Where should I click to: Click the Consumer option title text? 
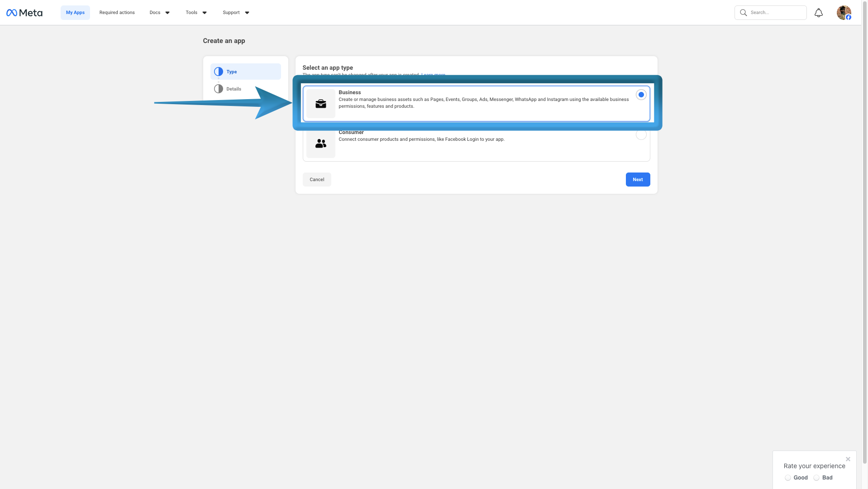click(351, 132)
